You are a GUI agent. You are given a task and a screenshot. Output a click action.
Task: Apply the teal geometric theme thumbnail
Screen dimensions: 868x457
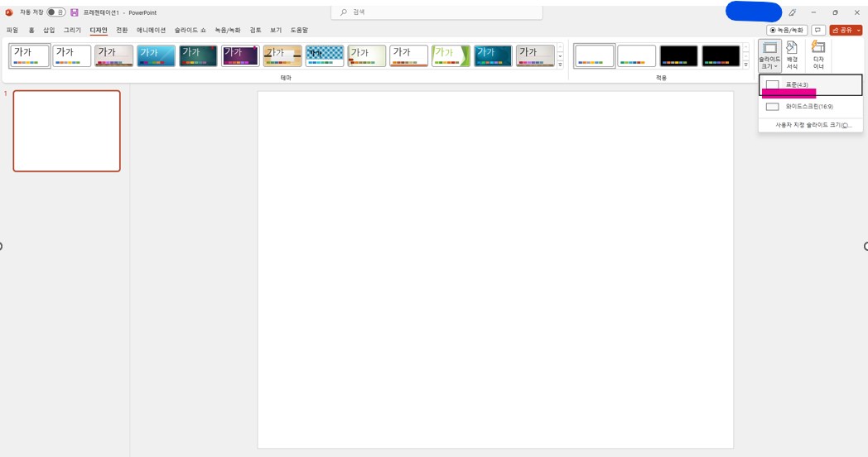tap(493, 55)
